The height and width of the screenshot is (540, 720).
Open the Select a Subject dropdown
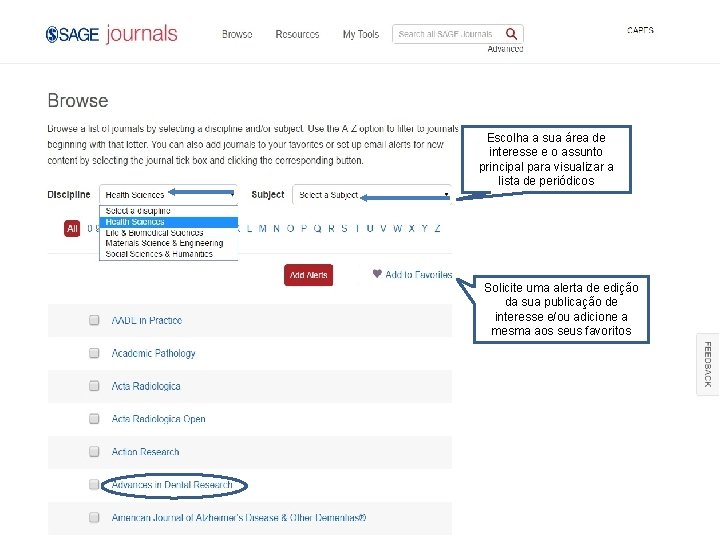[x=372, y=195]
